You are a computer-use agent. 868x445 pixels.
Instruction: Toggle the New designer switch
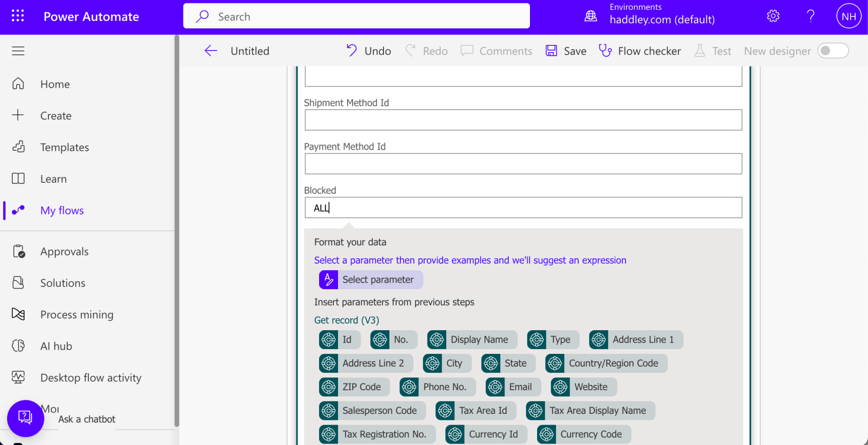point(833,51)
